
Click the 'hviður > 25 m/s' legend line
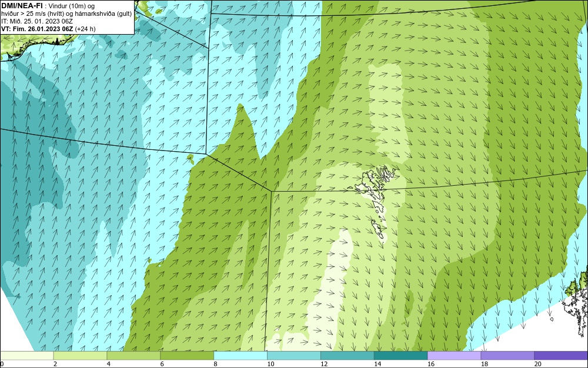click(x=67, y=14)
